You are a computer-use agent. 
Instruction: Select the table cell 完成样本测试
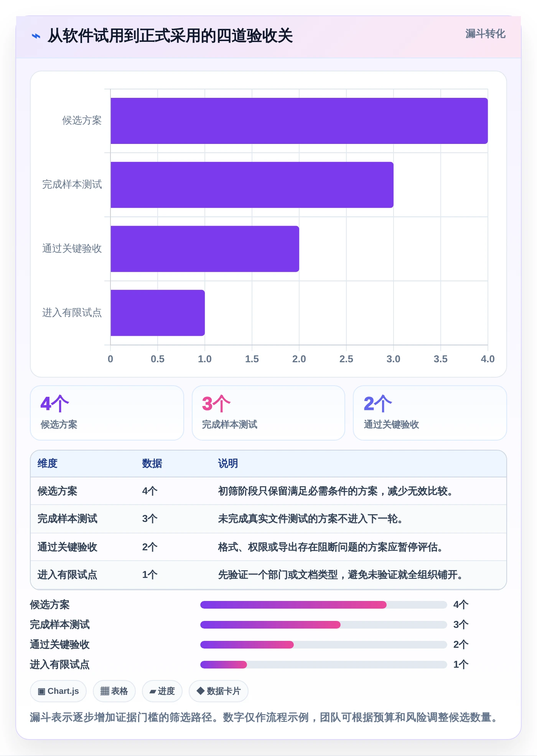point(68,519)
